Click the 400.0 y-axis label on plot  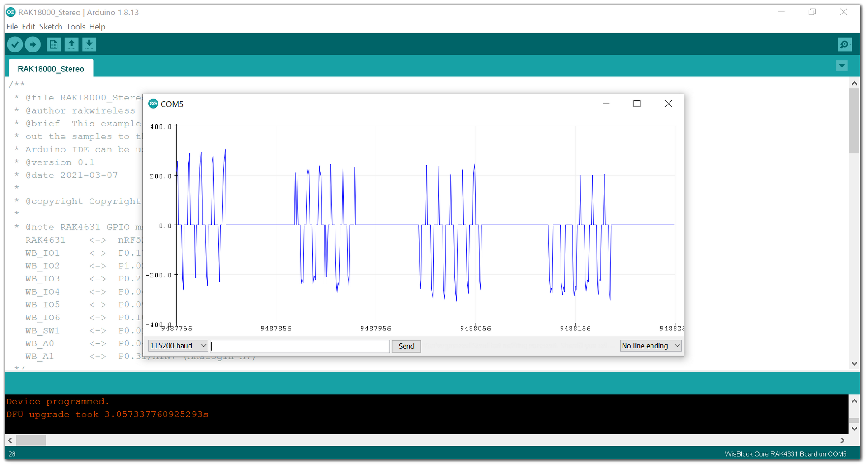coord(160,127)
